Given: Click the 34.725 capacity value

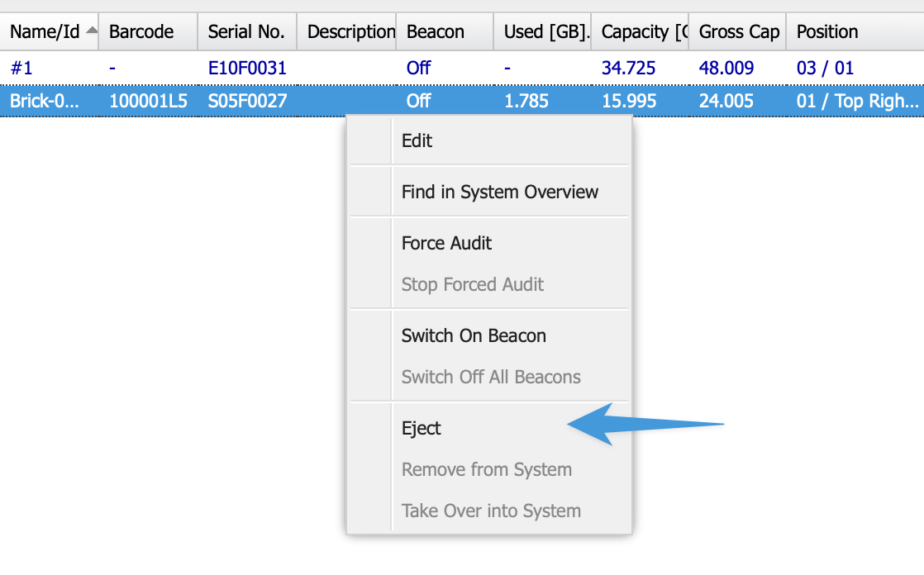Looking at the screenshot, I should (x=628, y=68).
